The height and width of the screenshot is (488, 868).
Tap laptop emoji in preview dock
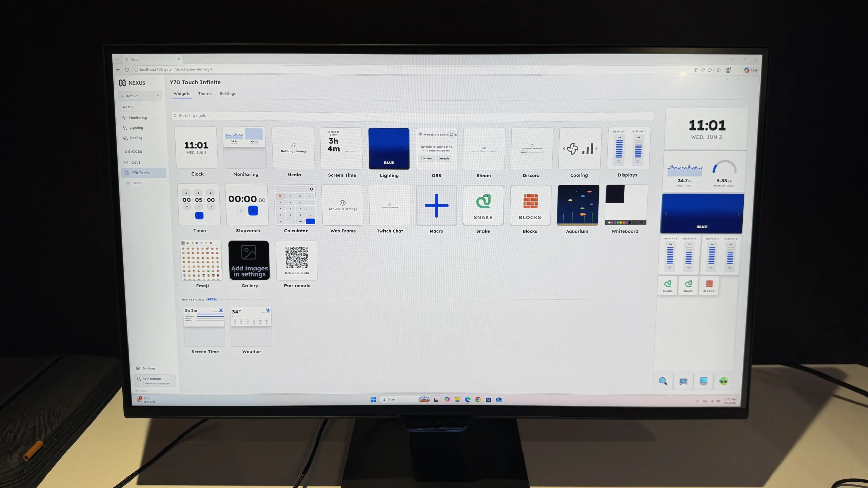(704, 381)
